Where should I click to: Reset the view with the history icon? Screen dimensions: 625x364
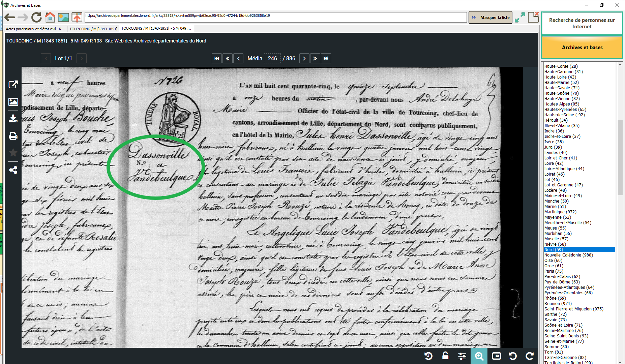click(x=428, y=356)
